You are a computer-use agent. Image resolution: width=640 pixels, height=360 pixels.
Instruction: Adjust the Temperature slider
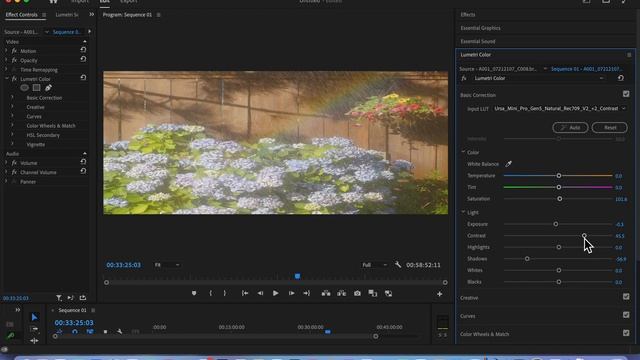click(x=559, y=176)
